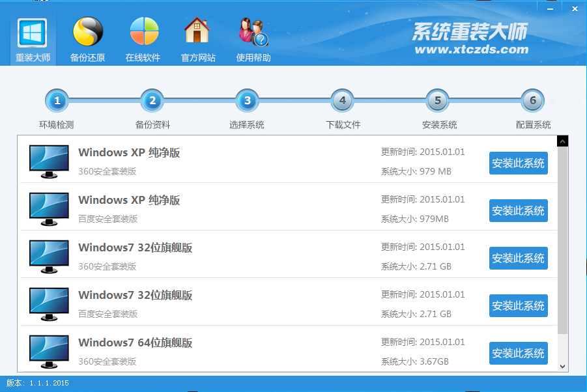The image size is (587, 392).
Task: Click the 系统重装大师 logo title
Action: pyautogui.click(x=470, y=31)
